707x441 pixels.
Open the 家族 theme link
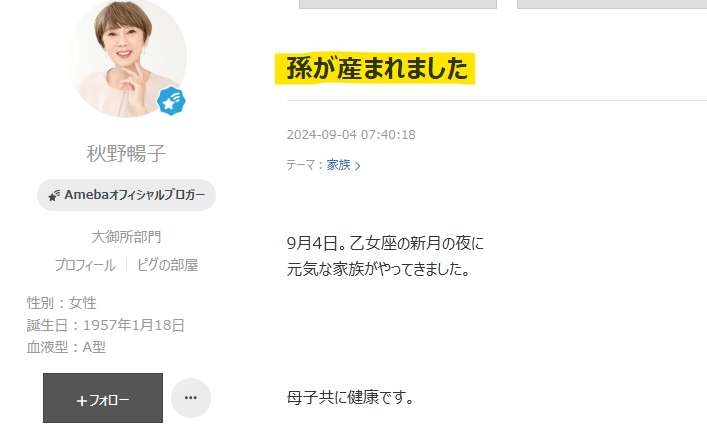(339, 165)
